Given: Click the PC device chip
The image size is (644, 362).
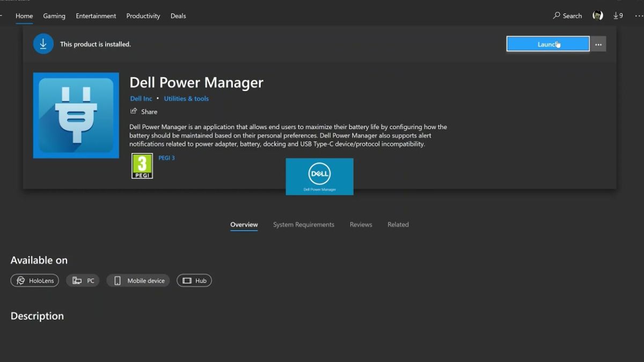Looking at the screenshot, I should 83,280.
